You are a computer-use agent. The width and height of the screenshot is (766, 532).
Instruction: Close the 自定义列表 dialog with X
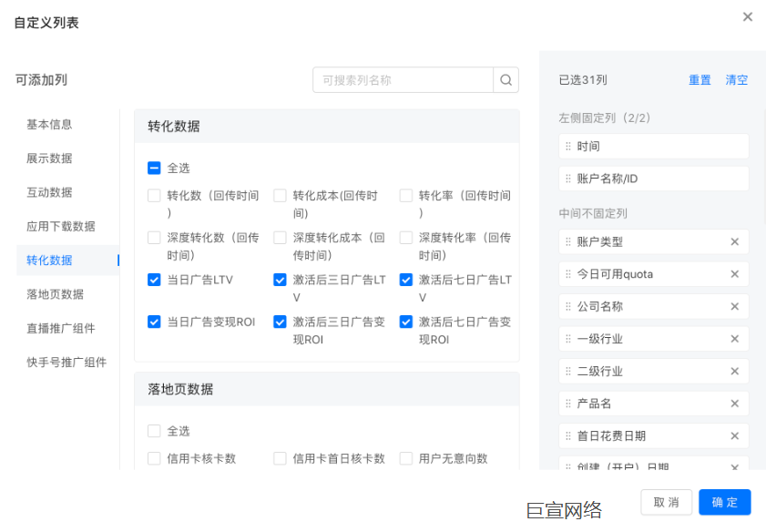pyautogui.click(x=748, y=17)
